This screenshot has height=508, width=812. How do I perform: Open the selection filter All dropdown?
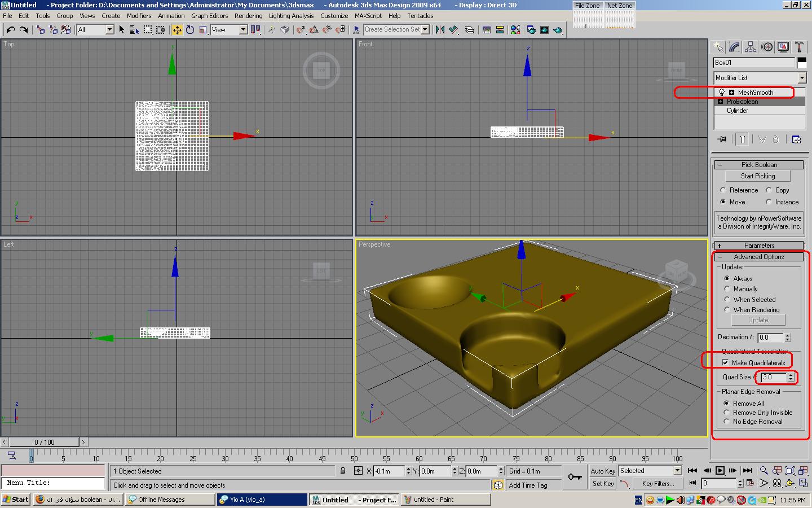click(95, 29)
